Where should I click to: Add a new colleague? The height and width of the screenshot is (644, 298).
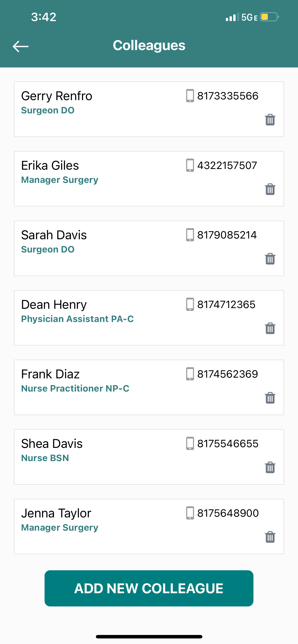[x=149, y=588]
